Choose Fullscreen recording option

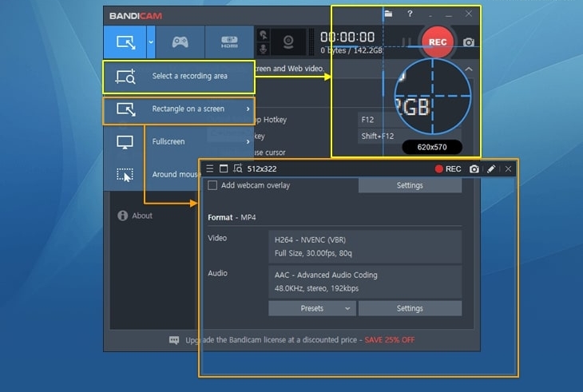(178, 141)
